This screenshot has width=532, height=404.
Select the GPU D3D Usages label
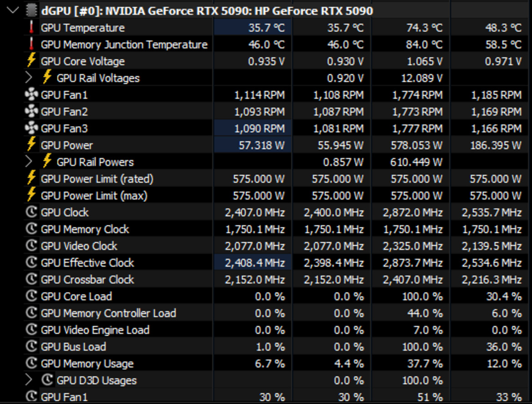(x=96, y=380)
